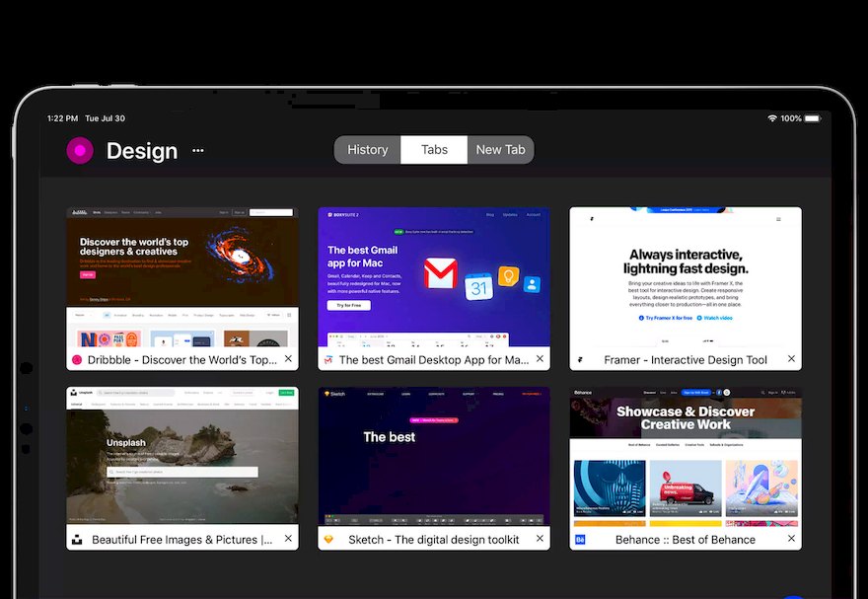
Task: Click the Sketch diamond favicon
Action: tap(328, 539)
